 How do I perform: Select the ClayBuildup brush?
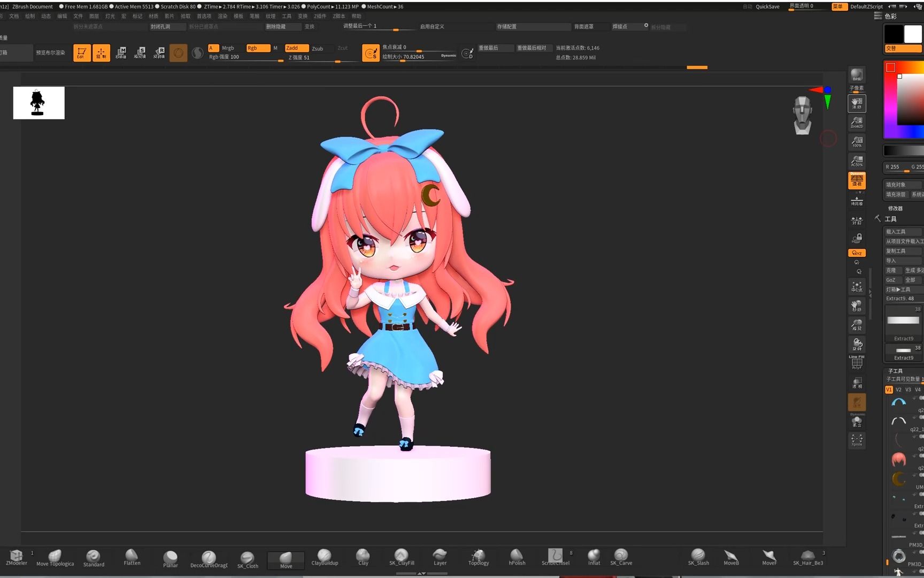[x=325, y=557]
